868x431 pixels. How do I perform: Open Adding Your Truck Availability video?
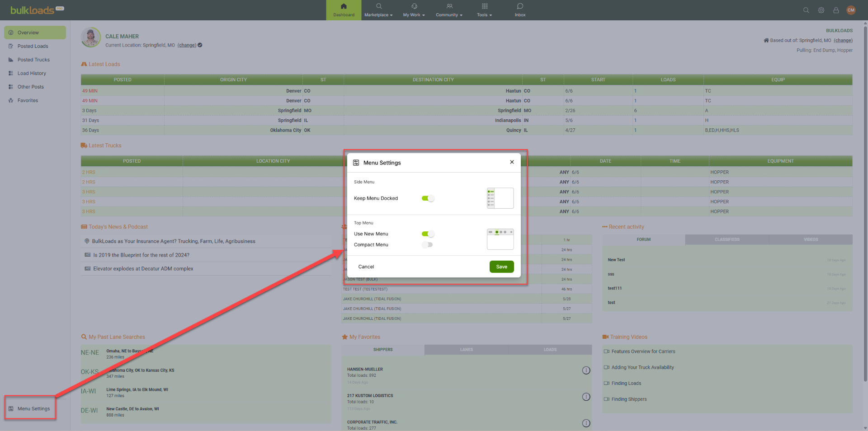click(642, 368)
